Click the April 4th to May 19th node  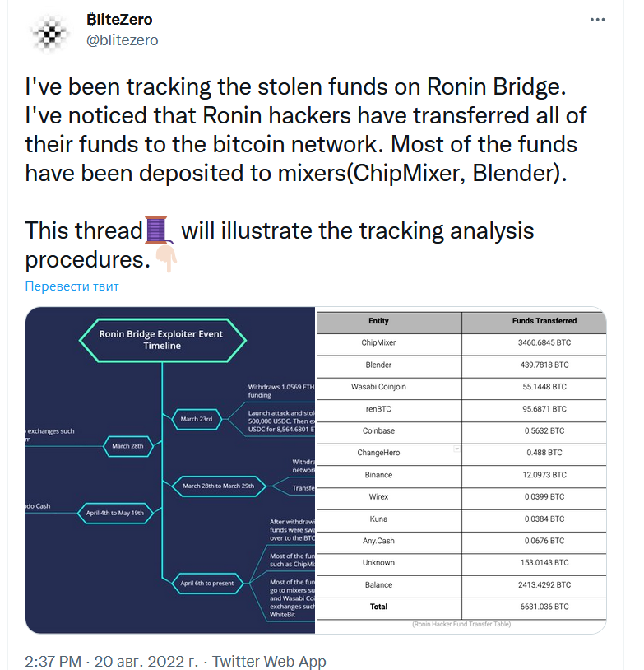(x=115, y=513)
